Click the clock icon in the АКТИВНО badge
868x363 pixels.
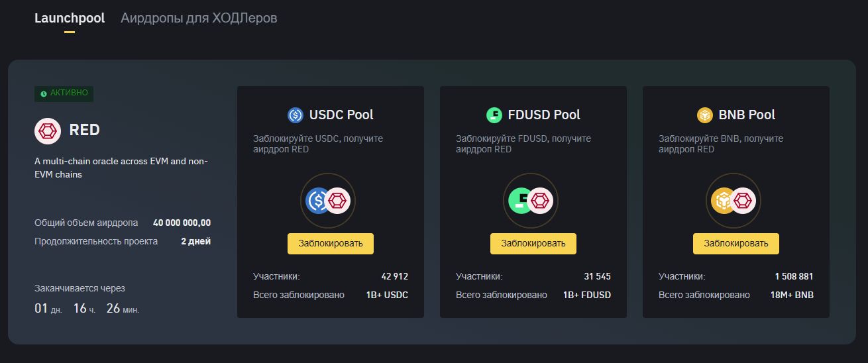(44, 94)
